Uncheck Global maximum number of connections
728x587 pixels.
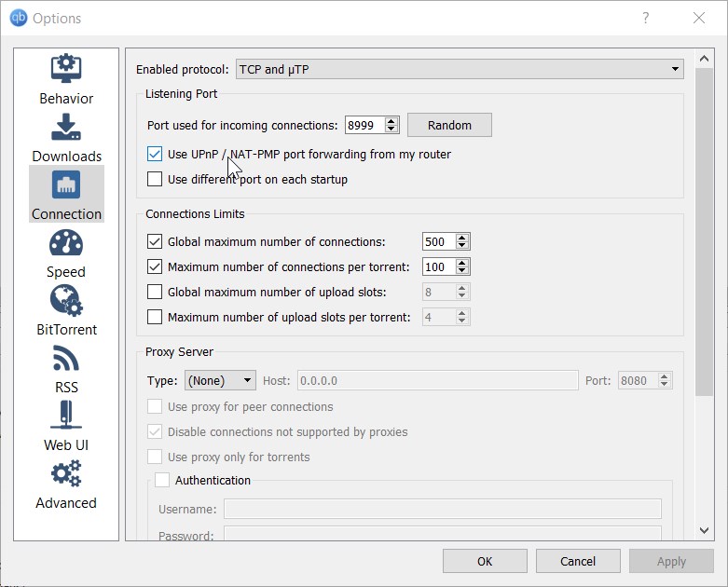tap(155, 241)
